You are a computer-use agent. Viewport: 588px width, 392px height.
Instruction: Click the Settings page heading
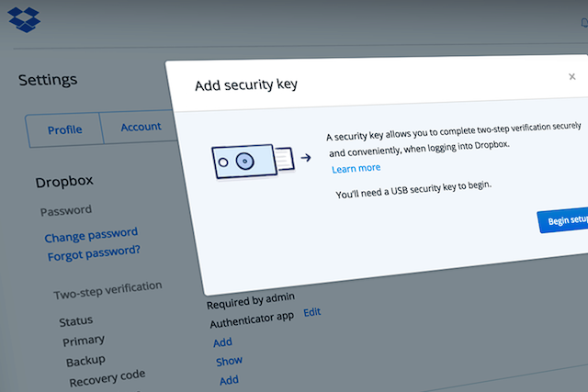click(x=48, y=80)
